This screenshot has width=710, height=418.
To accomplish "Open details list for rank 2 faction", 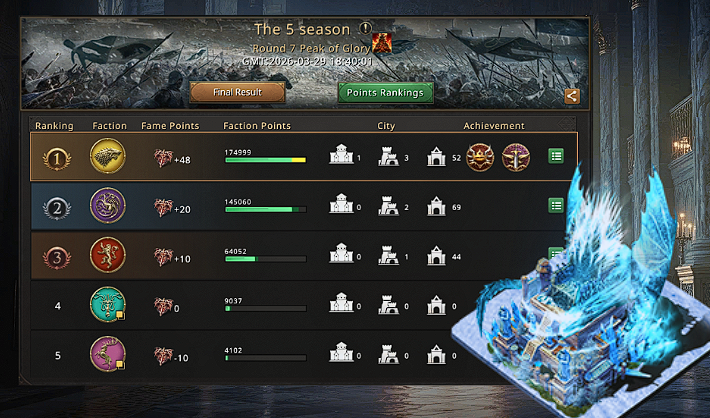I will (x=556, y=206).
